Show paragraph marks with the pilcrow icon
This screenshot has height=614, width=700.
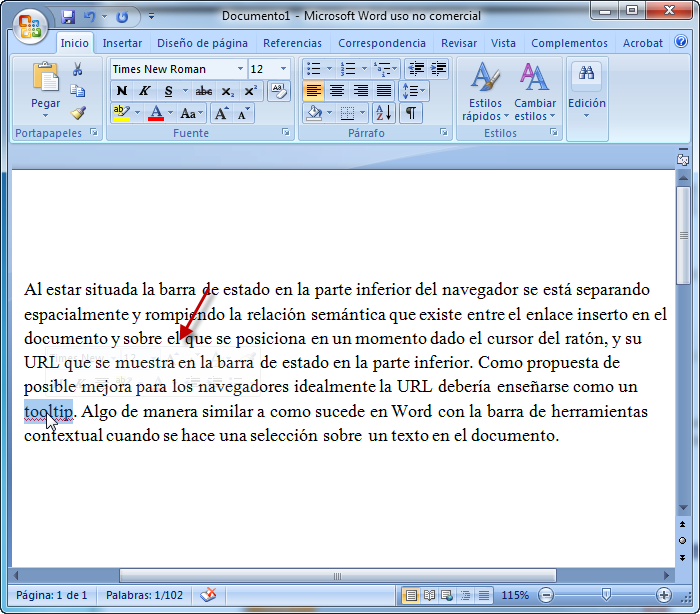click(x=411, y=113)
